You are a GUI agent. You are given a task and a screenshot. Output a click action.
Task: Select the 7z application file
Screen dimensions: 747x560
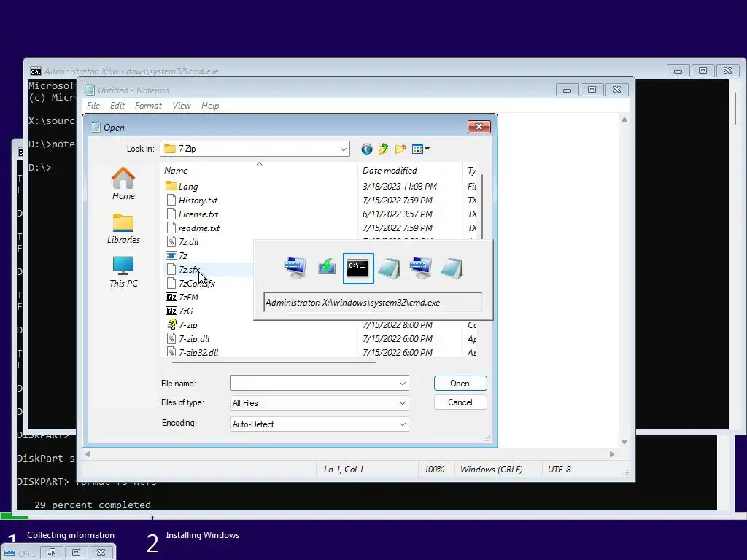tap(177, 256)
